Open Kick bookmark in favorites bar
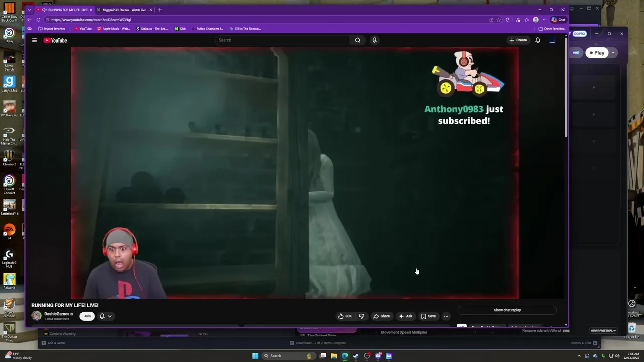The width and height of the screenshot is (644, 362). pos(180,29)
